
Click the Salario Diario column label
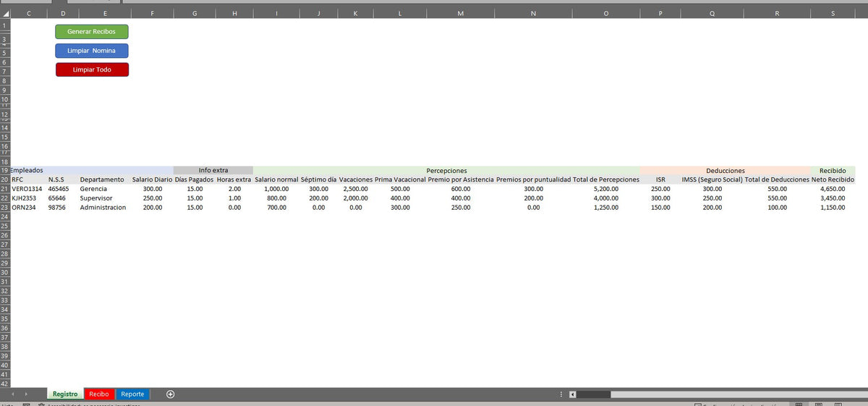[x=153, y=179]
